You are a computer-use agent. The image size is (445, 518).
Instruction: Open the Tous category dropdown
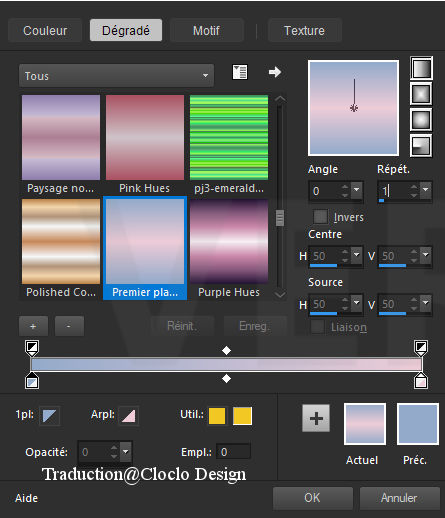pyautogui.click(x=116, y=76)
